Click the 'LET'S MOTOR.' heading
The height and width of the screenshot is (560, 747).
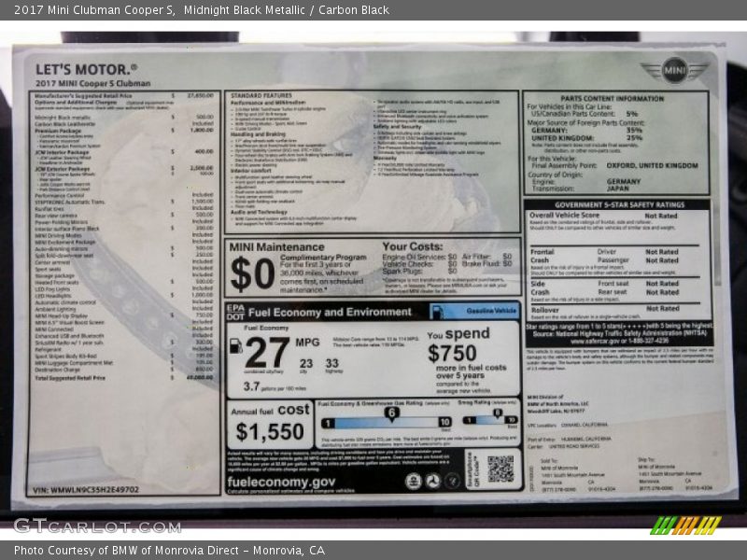(x=86, y=69)
